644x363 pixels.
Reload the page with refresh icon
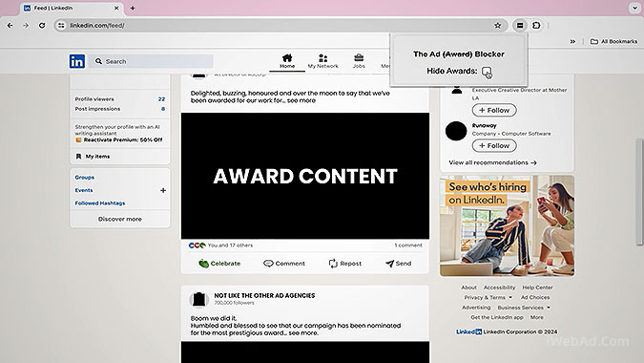(x=42, y=26)
